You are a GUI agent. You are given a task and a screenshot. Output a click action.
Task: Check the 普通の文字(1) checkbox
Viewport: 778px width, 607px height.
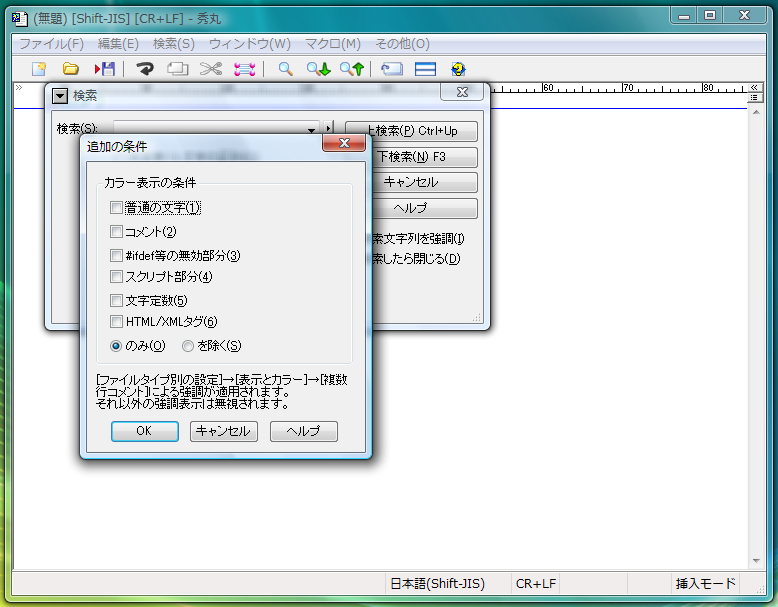coord(116,207)
